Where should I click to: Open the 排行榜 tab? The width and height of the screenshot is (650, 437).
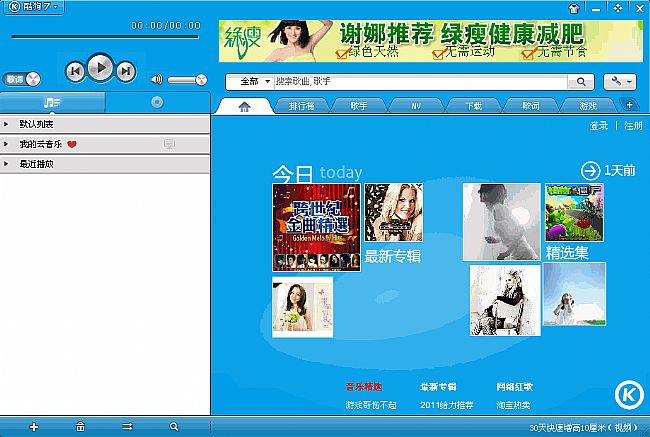(x=302, y=106)
